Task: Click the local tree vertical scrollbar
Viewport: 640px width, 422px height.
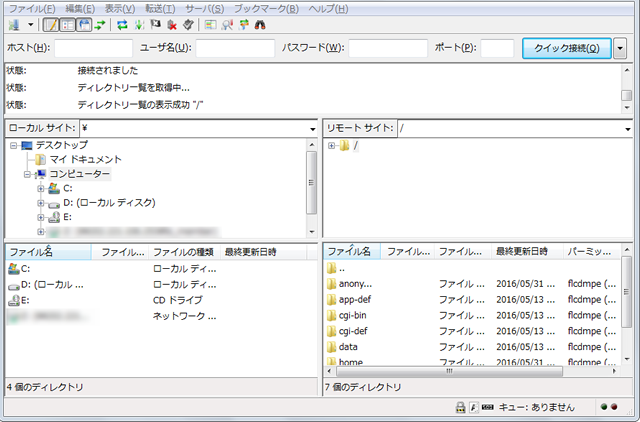Action: tap(312, 188)
